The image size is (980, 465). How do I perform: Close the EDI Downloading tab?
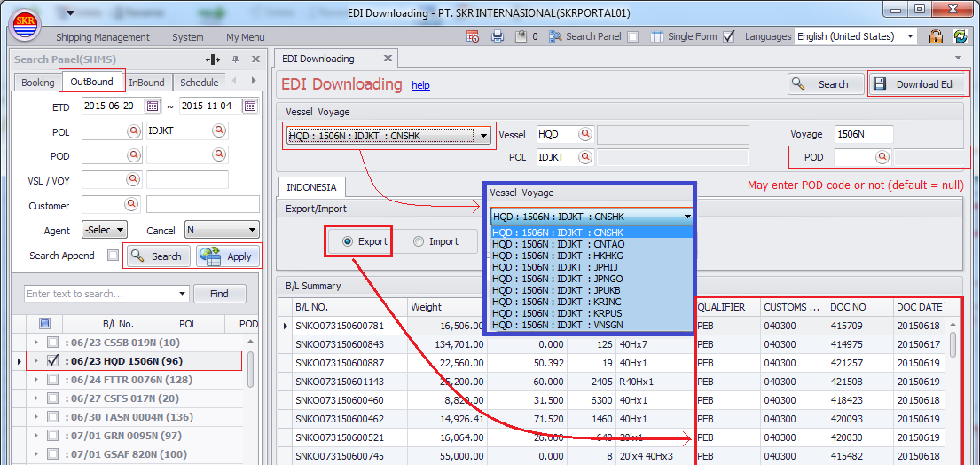point(388,59)
